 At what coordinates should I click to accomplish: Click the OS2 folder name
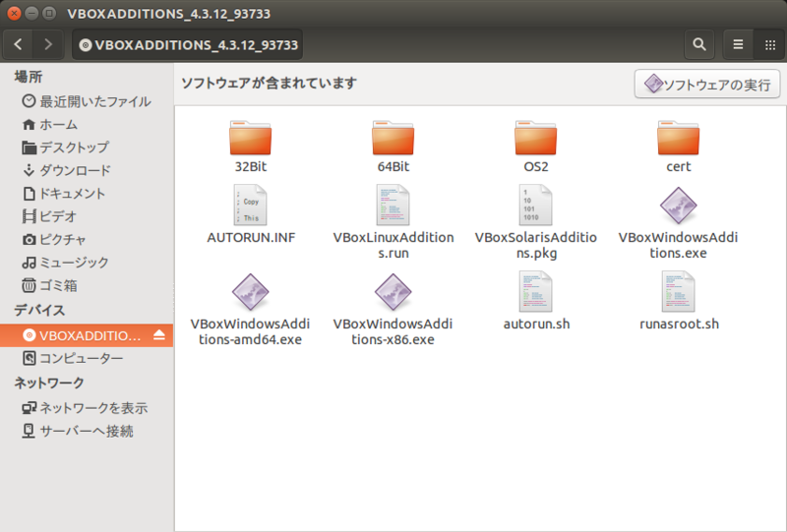(535, 166)
